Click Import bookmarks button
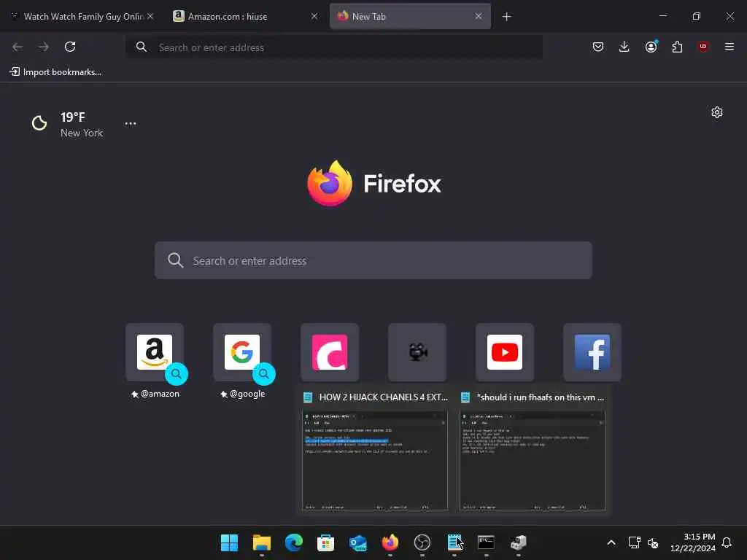 [x=55, y=72]
